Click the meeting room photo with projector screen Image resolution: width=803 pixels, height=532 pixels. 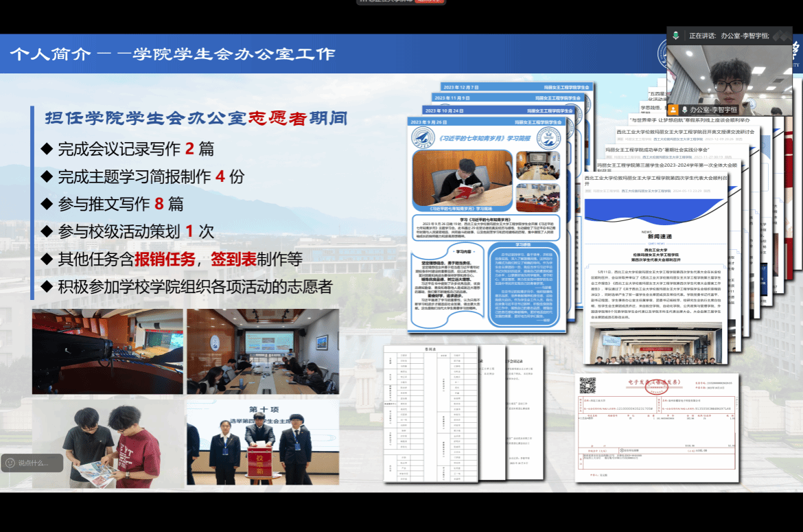pos(263,351)
